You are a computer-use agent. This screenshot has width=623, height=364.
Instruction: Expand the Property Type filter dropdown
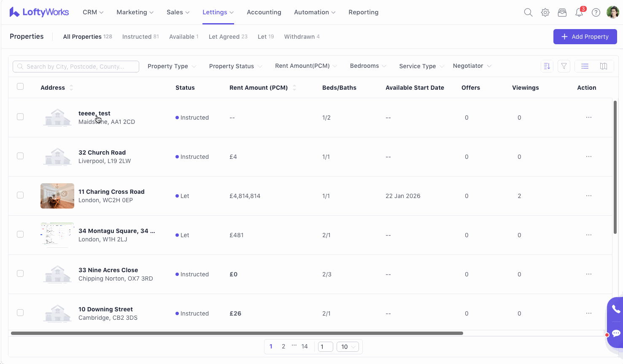point(172,66)
